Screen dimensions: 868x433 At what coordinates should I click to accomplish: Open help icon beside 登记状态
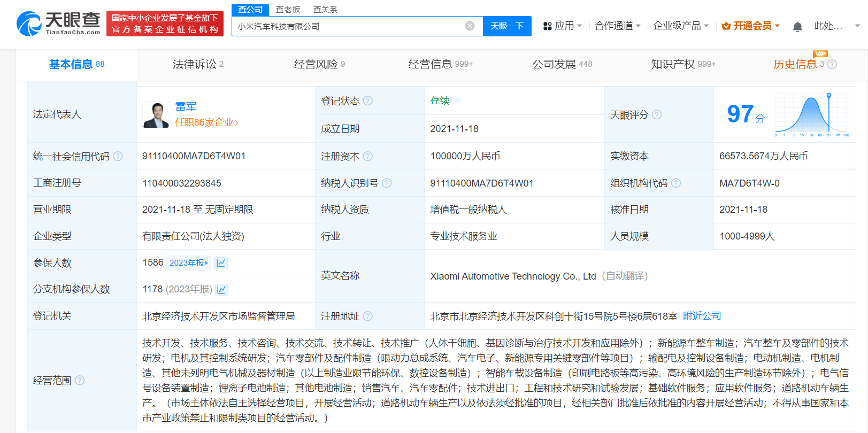point(368,100)
